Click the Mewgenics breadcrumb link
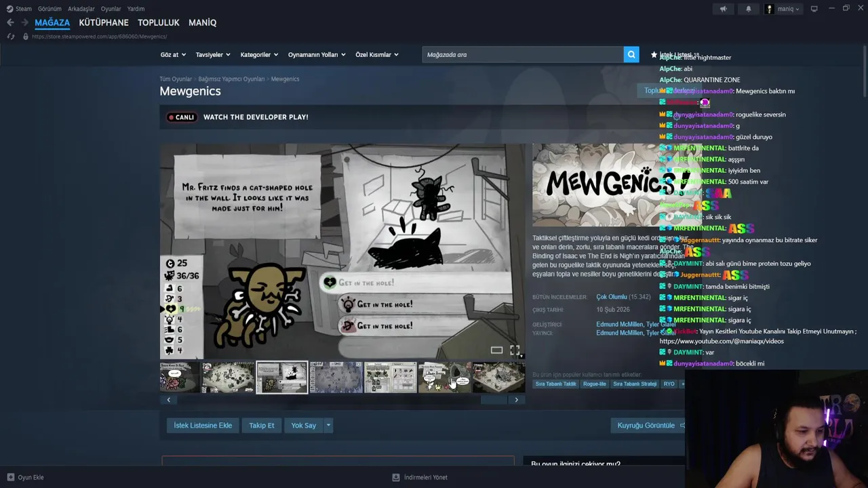This screenshot has height=488, width=868. point(285,79)
